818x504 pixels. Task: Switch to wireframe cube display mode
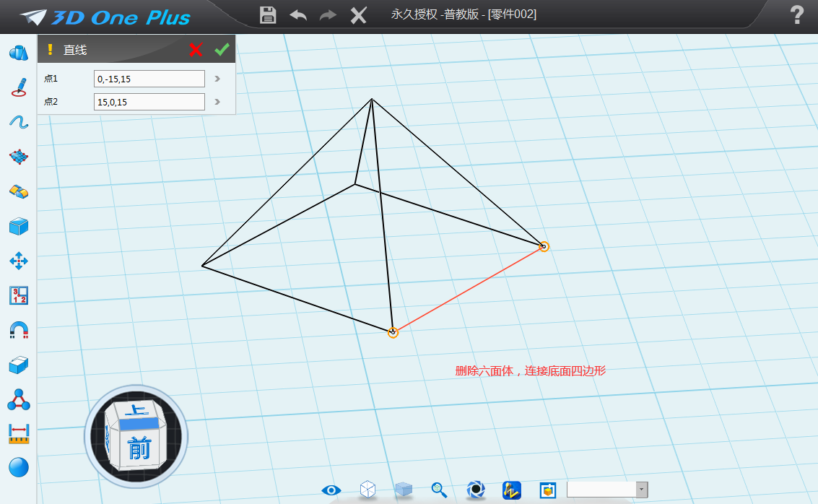click(x=367, y=490)
